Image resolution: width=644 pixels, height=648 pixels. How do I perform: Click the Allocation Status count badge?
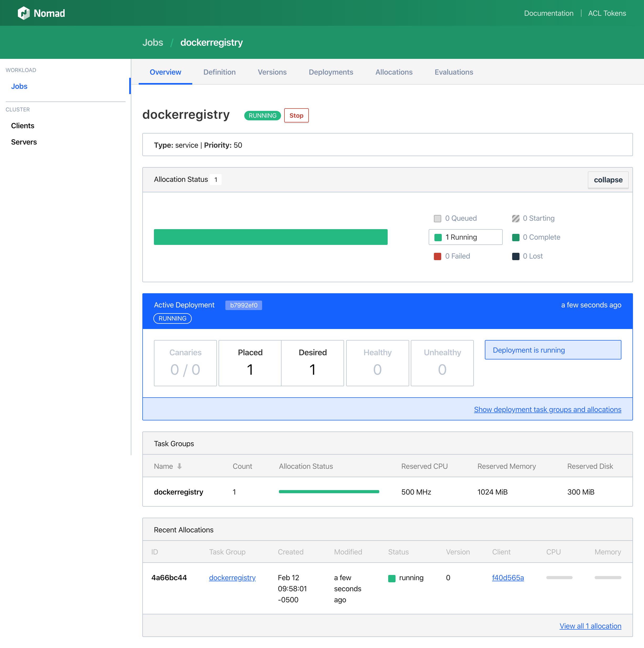(216, 180)
